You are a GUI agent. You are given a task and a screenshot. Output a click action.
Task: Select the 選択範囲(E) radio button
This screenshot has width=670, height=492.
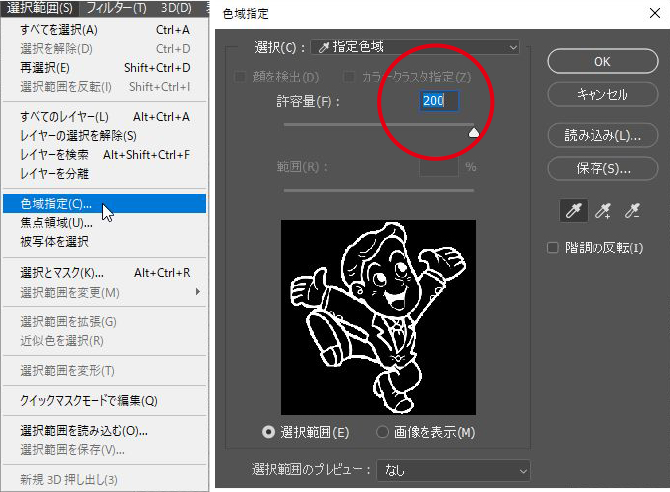268,433
